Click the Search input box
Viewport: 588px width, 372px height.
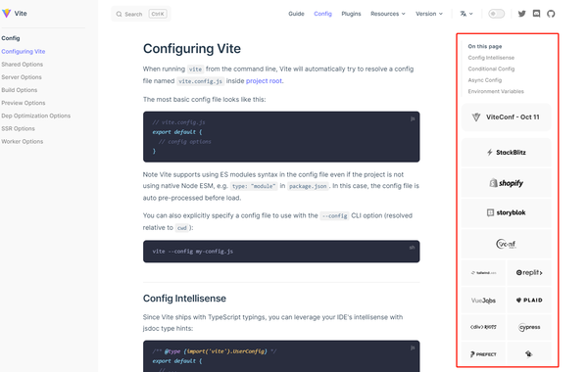point(141,14)
